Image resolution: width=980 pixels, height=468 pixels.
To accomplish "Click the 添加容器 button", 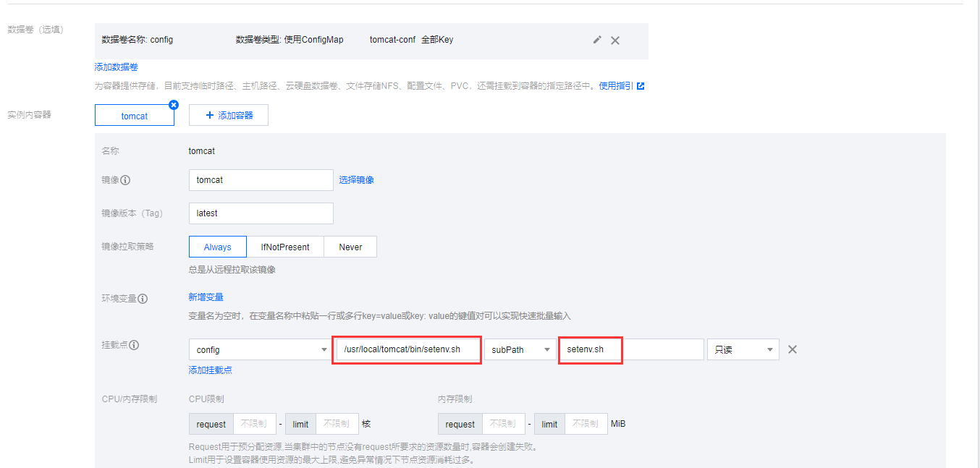I will 229,115.
